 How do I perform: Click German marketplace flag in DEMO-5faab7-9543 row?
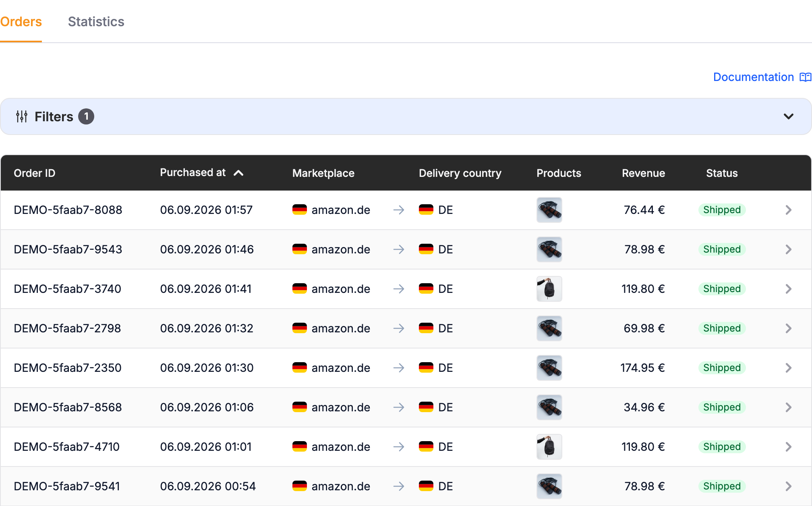tap(300, 249)
